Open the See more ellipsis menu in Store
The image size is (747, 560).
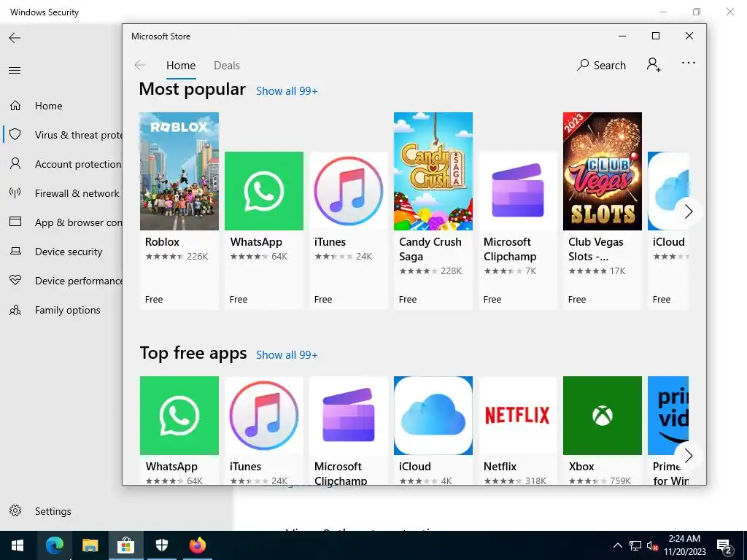click(x=689, y=63)
